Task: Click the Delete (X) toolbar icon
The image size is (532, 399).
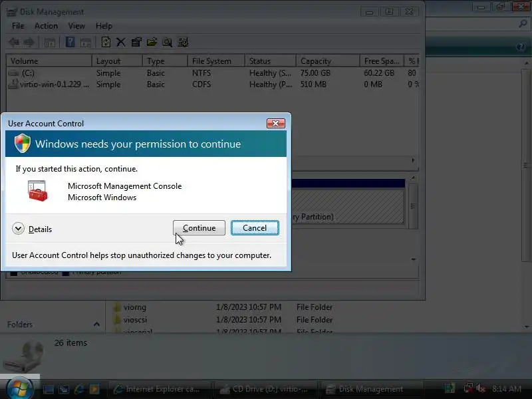Action: 121,42
